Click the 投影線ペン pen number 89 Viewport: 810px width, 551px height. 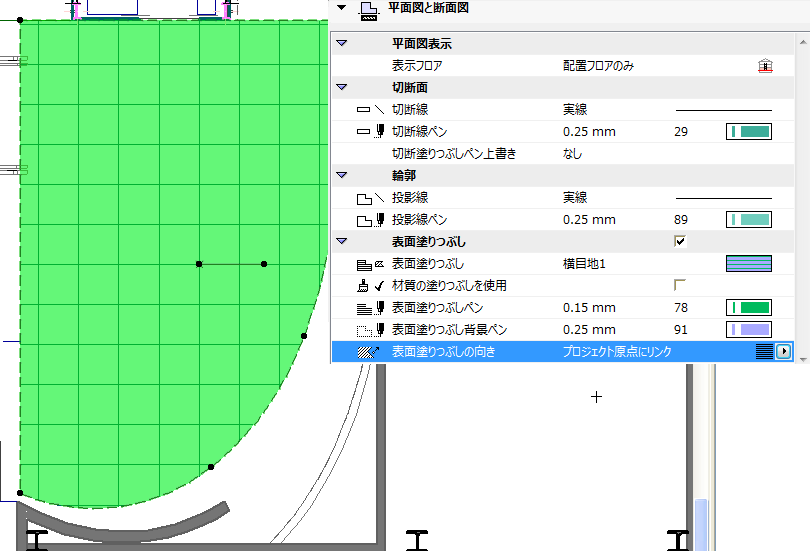pyautogui.click(x=681, y=219)
